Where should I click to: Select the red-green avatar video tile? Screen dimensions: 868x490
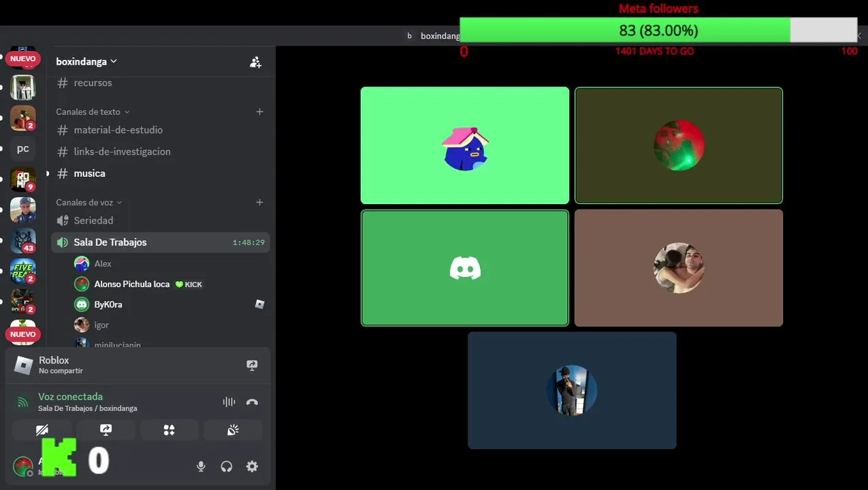[x=679, y=145]
